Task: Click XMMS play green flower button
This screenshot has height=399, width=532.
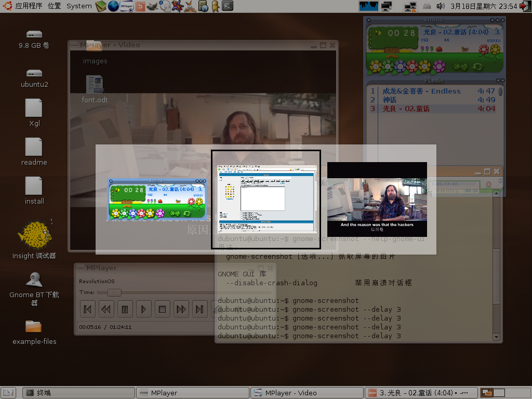Action: 388,66
